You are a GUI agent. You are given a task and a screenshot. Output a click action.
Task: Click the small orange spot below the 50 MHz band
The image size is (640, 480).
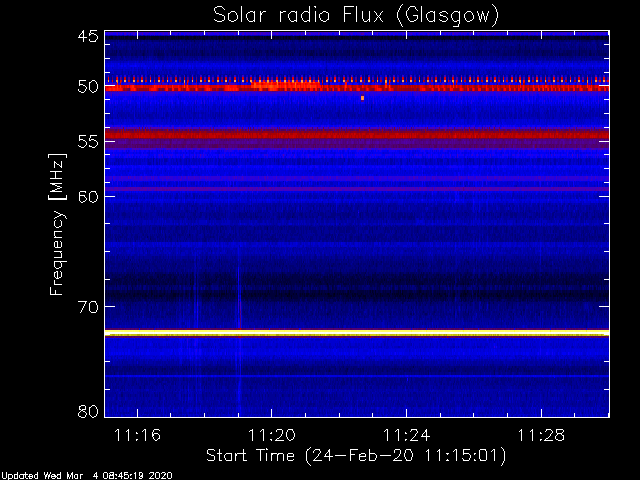[362, 98]
